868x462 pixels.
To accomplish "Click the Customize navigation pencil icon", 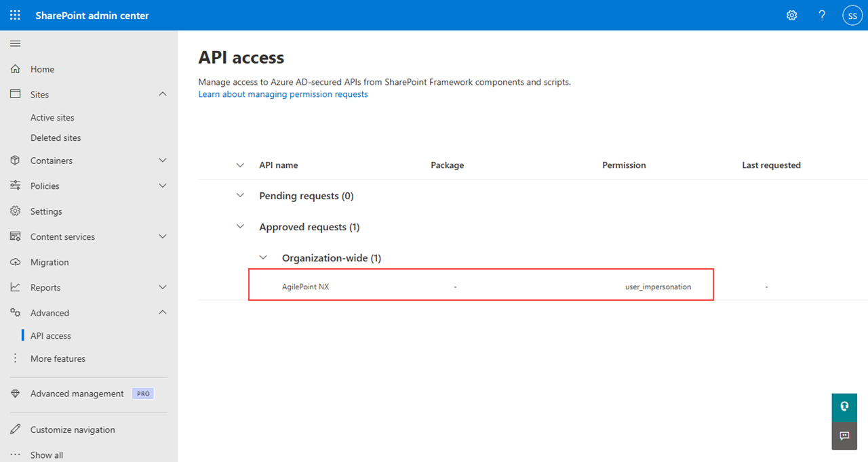I will pos(15,429).
